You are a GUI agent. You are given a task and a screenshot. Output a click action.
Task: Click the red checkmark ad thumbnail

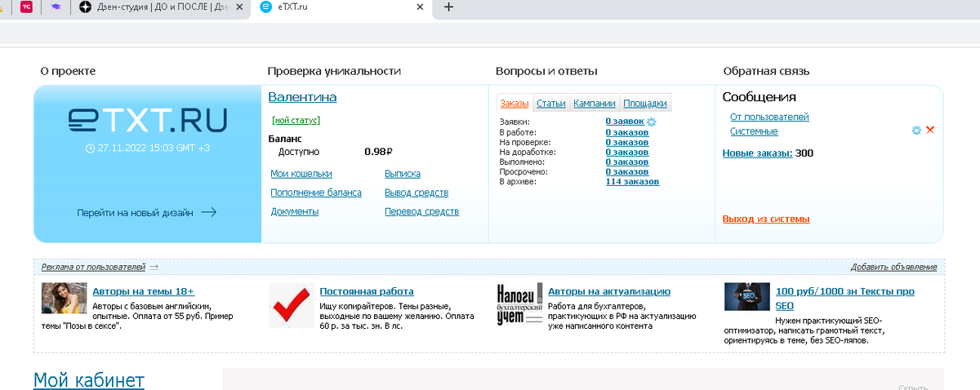click(x=292, y=305)
